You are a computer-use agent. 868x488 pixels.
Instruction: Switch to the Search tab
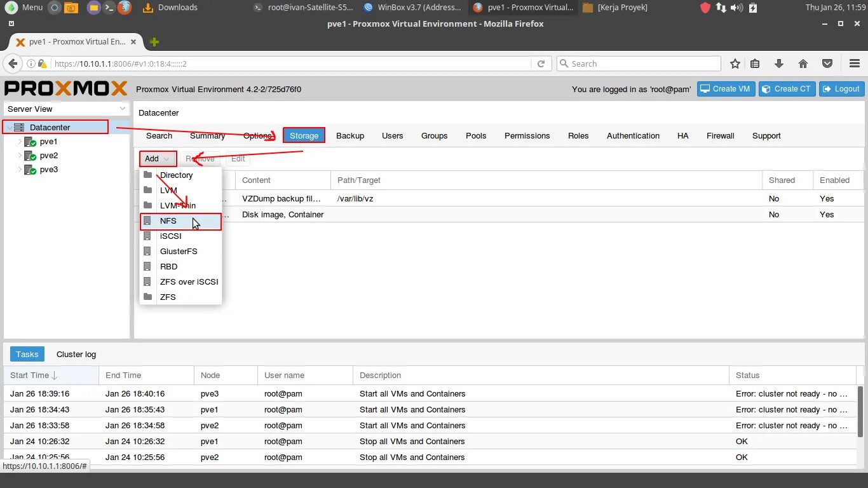pyautogui.click(x=159, y=135)
